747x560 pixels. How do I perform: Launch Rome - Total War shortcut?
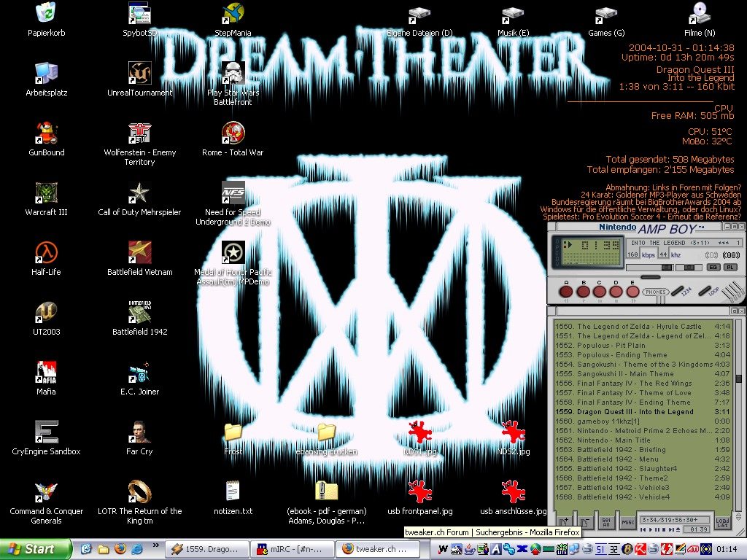point(233,133)
